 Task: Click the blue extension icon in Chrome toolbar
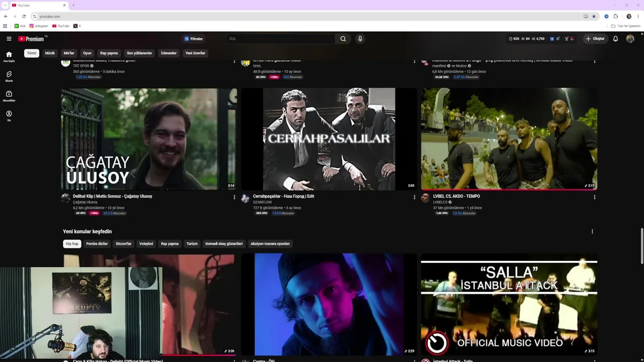(606, 16)
